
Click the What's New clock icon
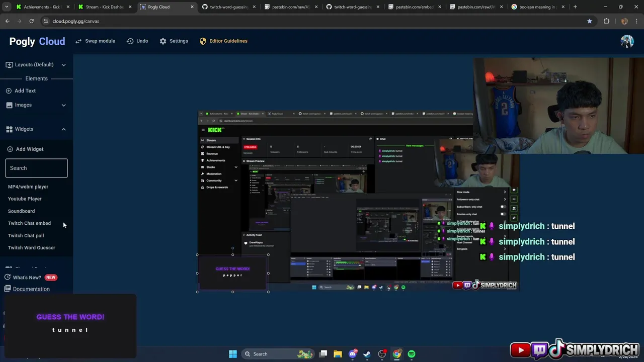click(x=8, y=277)
